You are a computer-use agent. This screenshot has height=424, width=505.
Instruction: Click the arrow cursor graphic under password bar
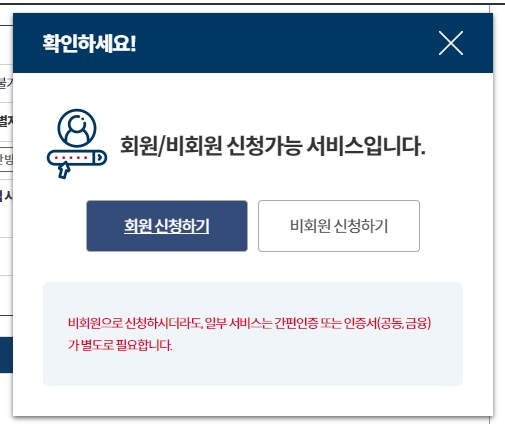pos(64,170)
